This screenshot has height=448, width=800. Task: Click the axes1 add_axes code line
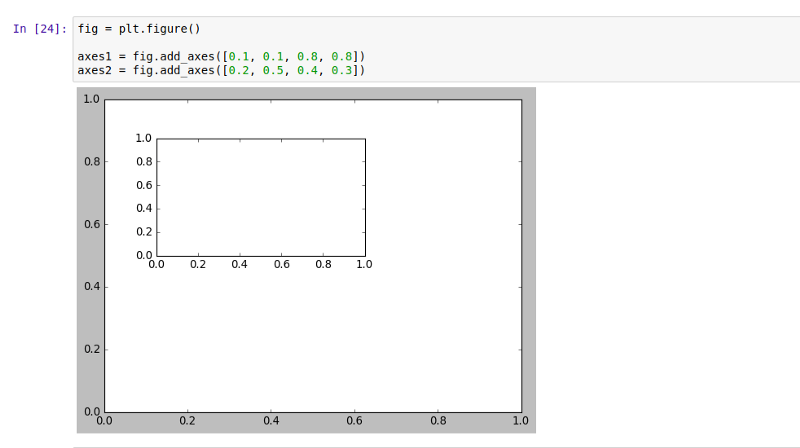[x=221, y=57]
